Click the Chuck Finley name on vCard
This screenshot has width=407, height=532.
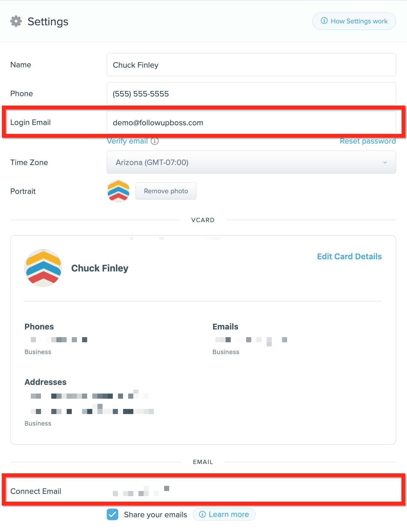(100, 268)
